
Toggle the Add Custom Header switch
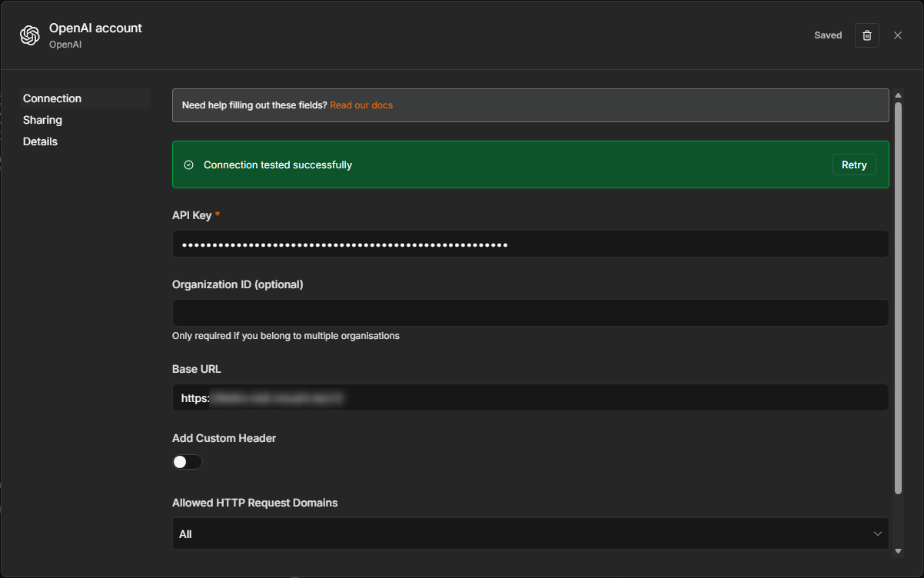pyautogui.click(x=188, y=462)
